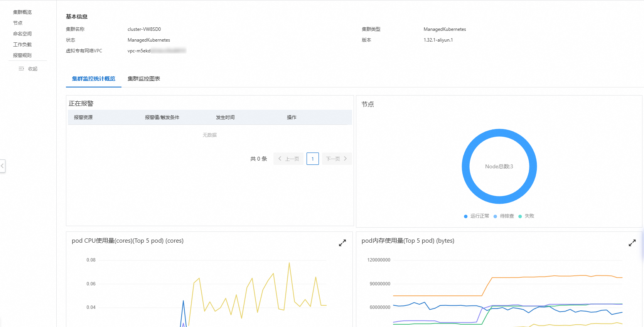Click the 共 0 条 total count text

pyautogui.click(x=258, y=159)
